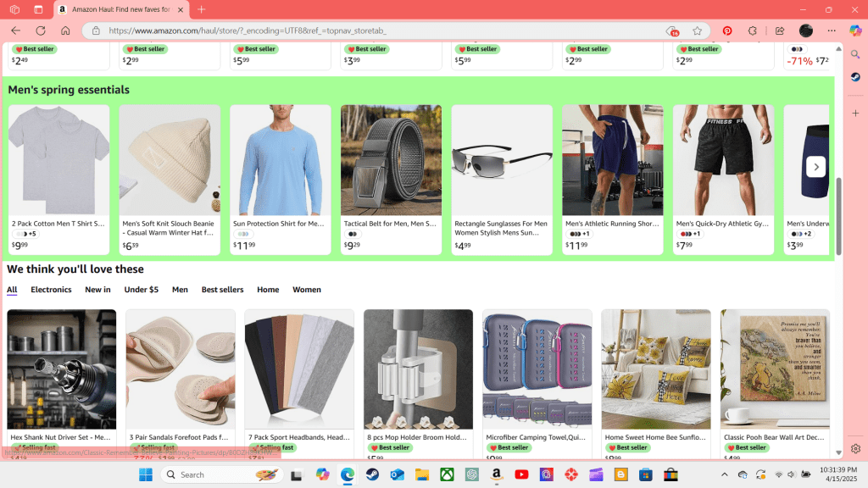Show hidden system tray icons

[x=724, y=474]
